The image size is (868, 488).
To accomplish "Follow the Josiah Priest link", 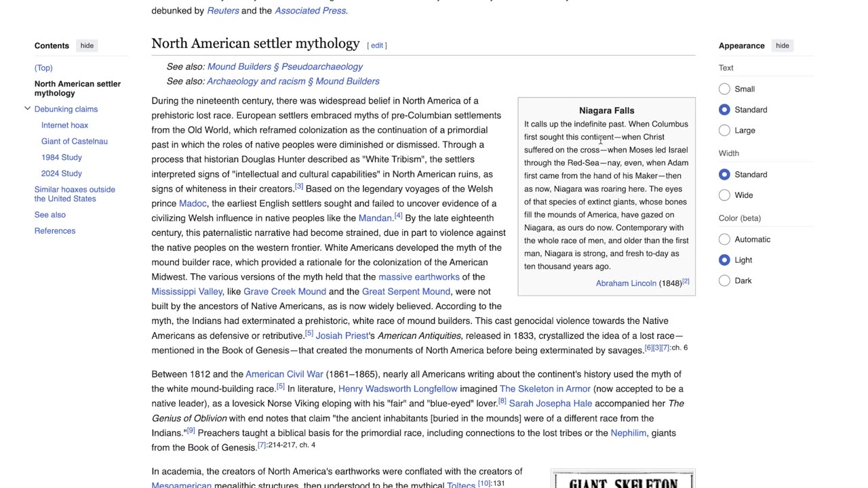I will [341, 335].
